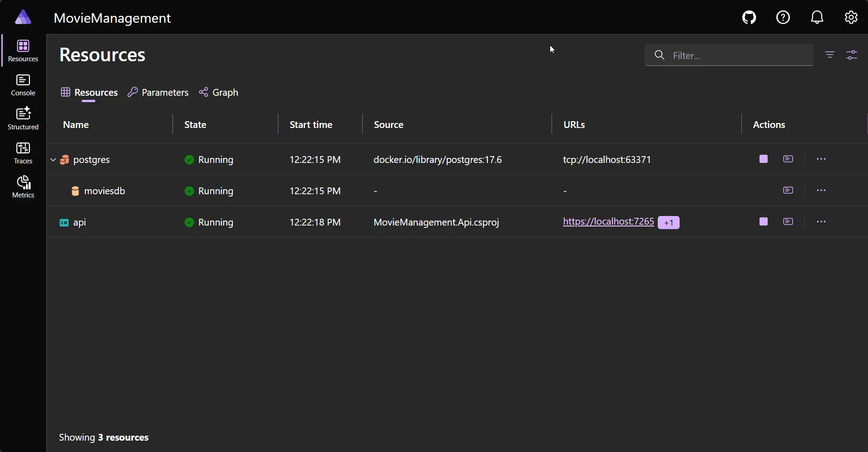868x452 pixels.
Task: Select the api resource name
Action: point(80,222)
